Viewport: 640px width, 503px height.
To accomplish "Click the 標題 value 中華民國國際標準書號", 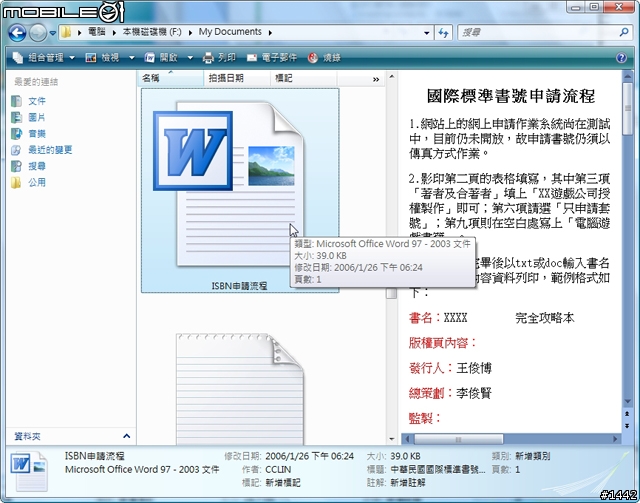I will (x=438, y=470).
